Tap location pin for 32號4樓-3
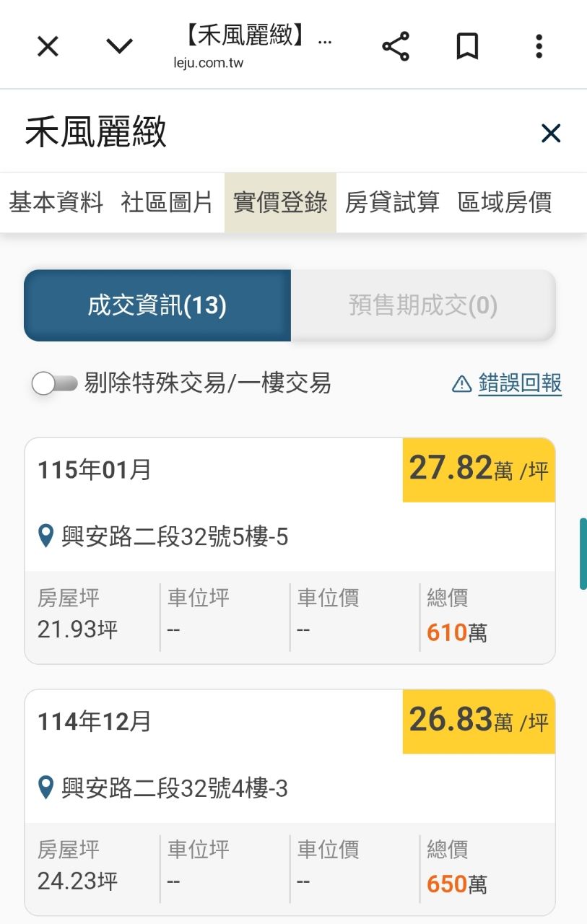Screen dimensions: 587x924 coord(46,788)
